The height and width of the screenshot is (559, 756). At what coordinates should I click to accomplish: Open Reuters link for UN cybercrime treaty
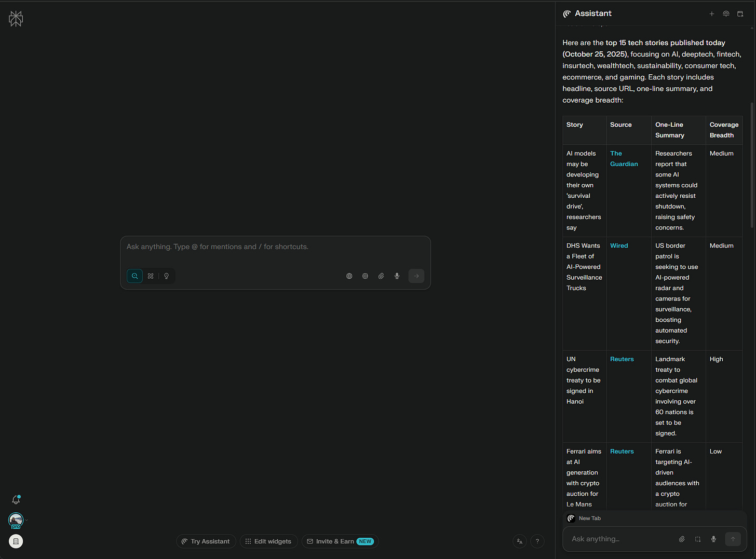tap(622, 359)
